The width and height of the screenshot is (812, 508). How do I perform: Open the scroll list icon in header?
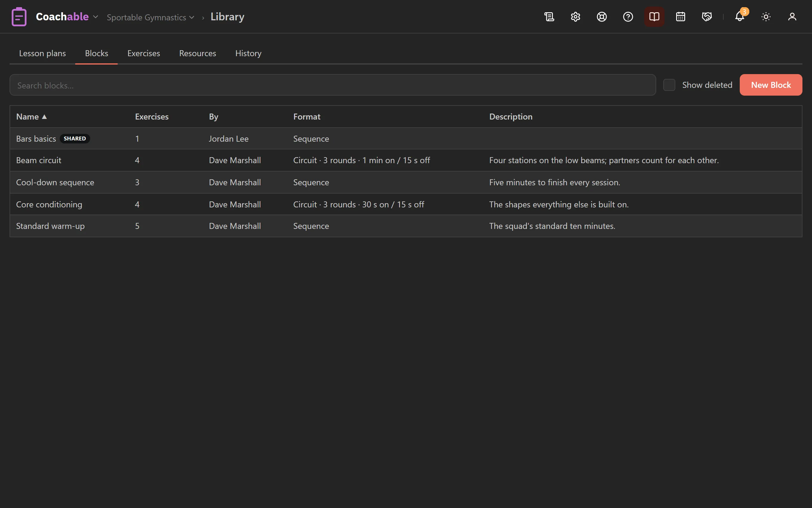click(x=549, y=16)
